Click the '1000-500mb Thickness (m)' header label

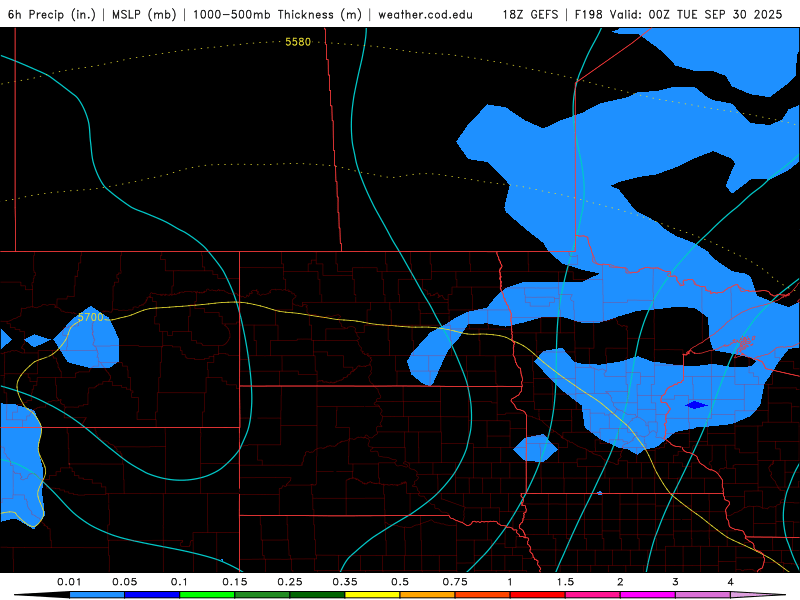click(x=277, y=14)
